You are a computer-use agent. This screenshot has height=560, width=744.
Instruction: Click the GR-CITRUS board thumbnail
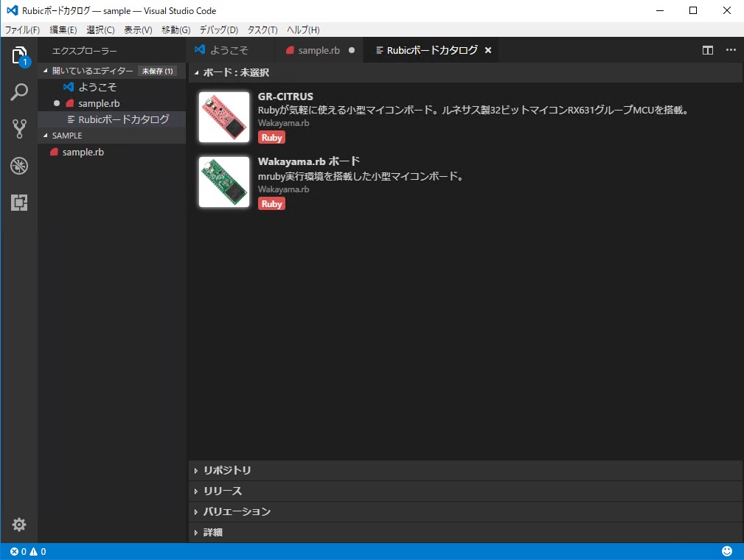(224, 117)
